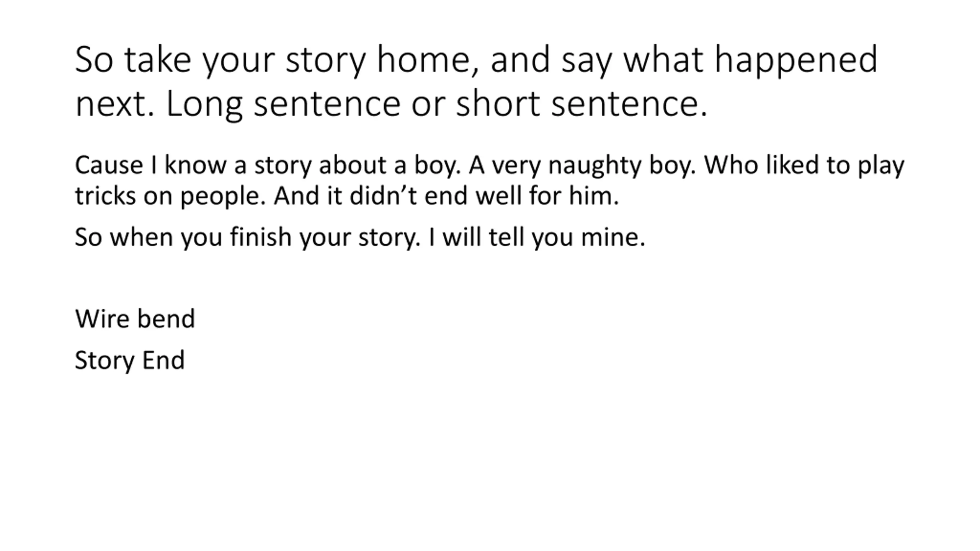Click the words 'say what' in the title
The height and width of the screenshot is (551, 980).
point(632,60)
